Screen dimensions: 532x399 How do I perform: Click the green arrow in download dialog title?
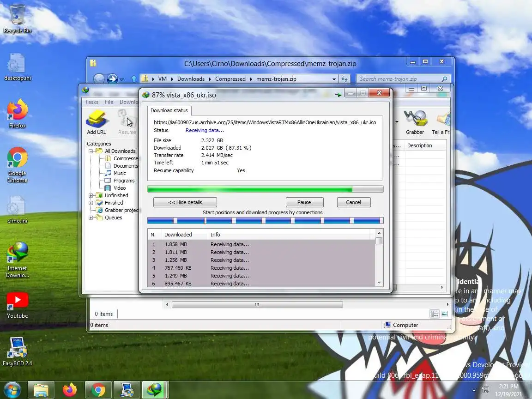(x=338, y=95)
